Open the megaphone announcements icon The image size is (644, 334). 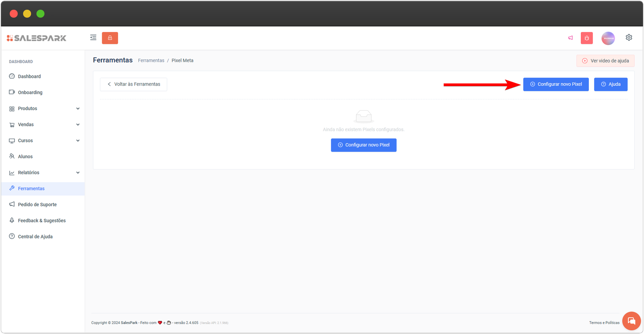(570, 38)
